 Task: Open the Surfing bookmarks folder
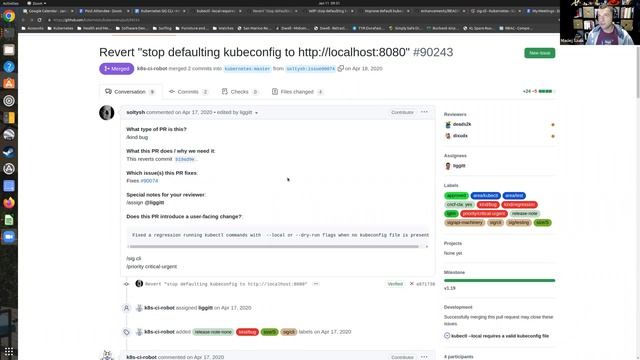pyautogui.click(x=162, y=28)
